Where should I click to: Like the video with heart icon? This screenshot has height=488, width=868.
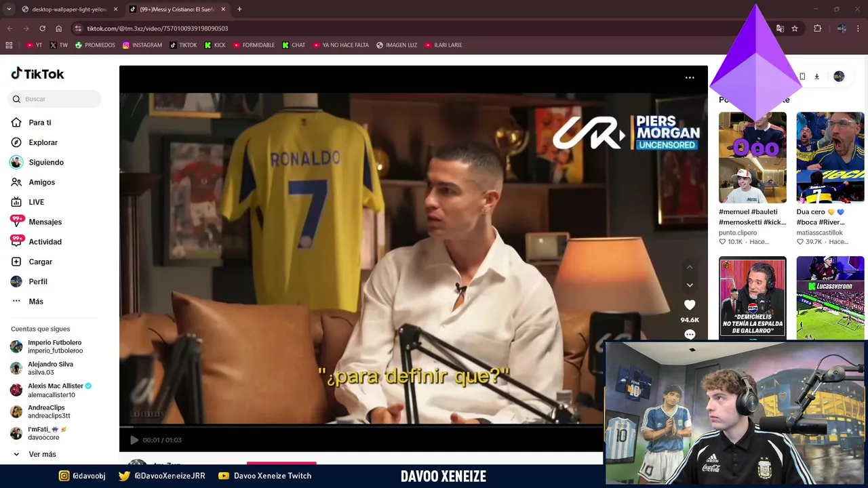690,305
